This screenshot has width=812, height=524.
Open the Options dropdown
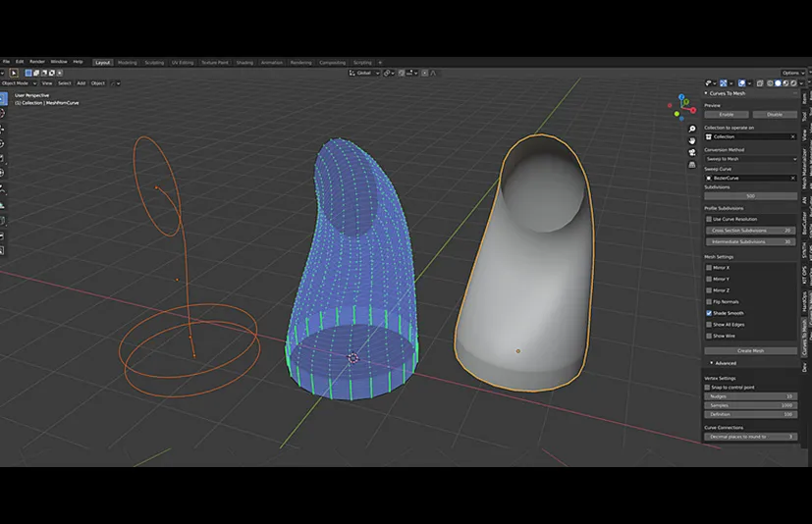tap(793, 73)
